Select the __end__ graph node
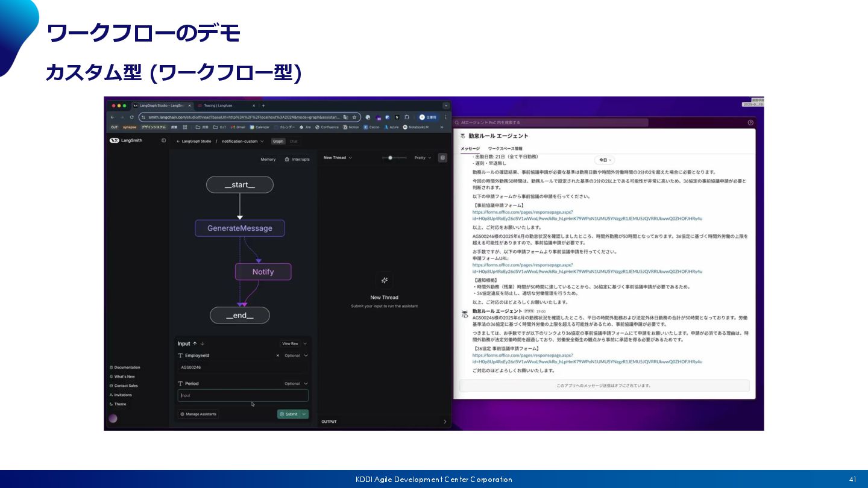The image size is (868, 488). pyautogui.click(x=239, y=315)
